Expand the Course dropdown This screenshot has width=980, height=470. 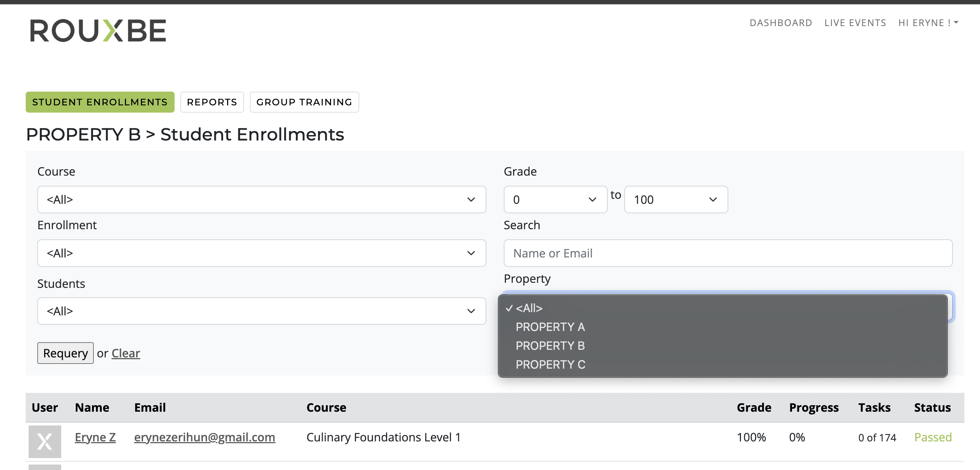tap(261, 199)
